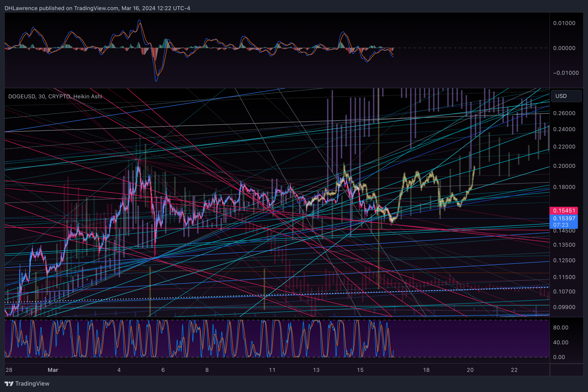Click the 18 date label on time axis
The width and height of the screenshot is (588, 392).
click(x=426, y=370)
